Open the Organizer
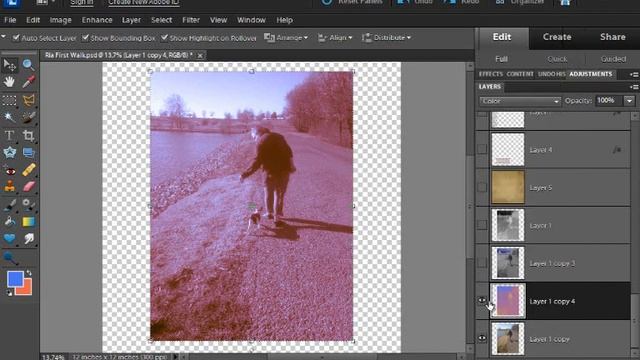This screenshot has height=360, width=640. pos(520,2)
